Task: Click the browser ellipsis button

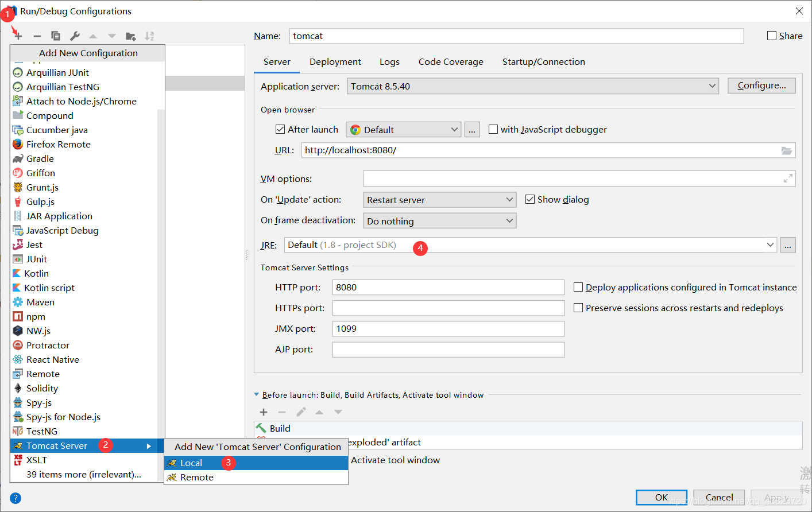Action: pos(472,130)
